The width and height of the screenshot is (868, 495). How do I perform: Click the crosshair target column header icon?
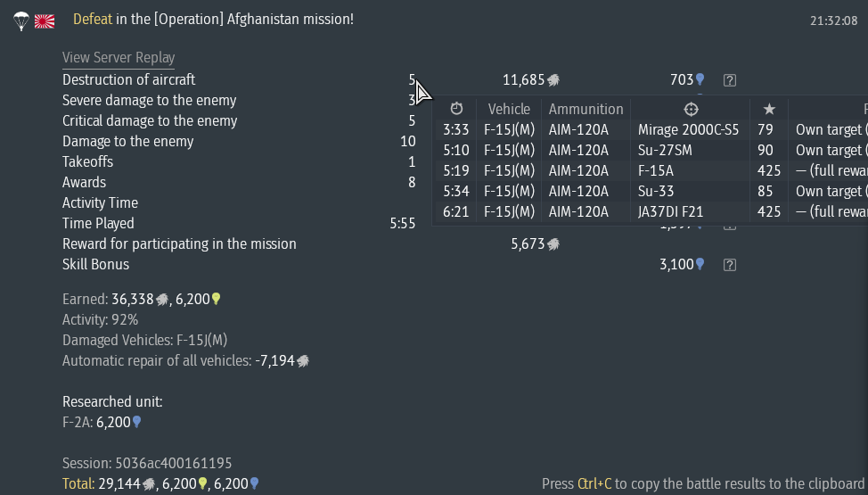pos(691,109)
